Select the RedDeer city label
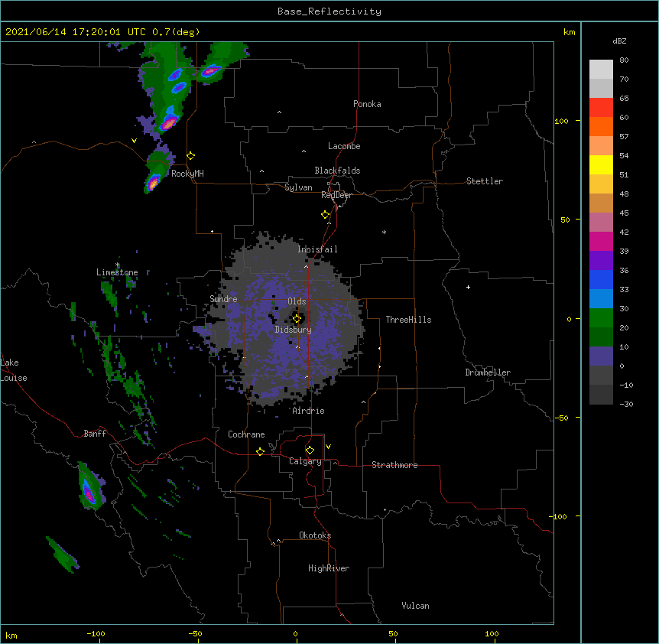This screenshot has width=659, height=644. coord(336,195)
